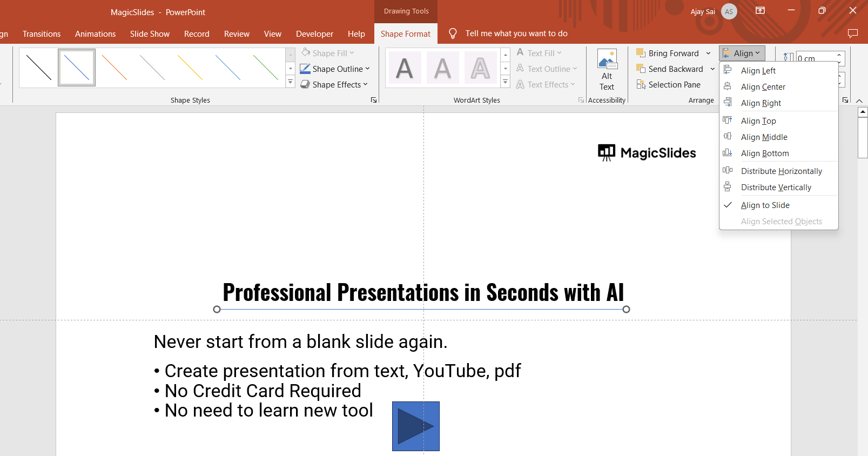The height and width of the screenshot is (456, 868).
Task: Choose the Align Center icon
Action: (728, 86)
